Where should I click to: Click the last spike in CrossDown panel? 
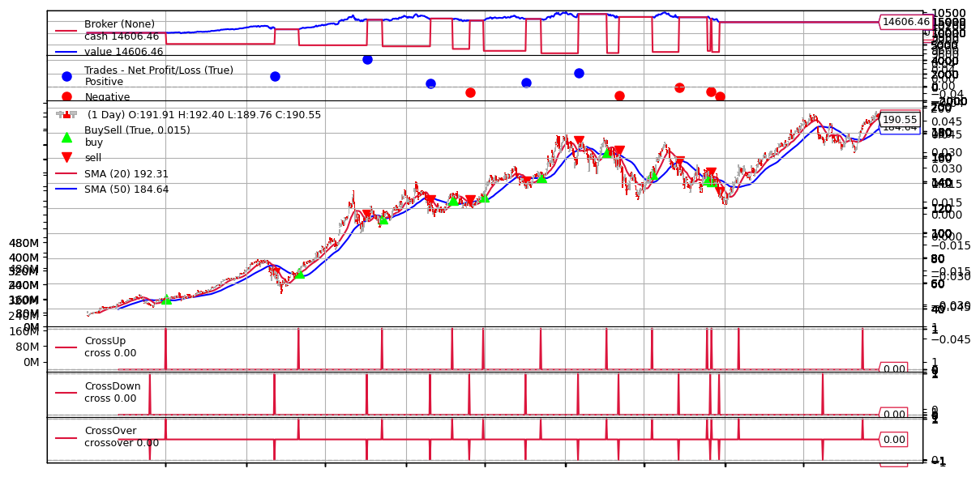point(823,394)
